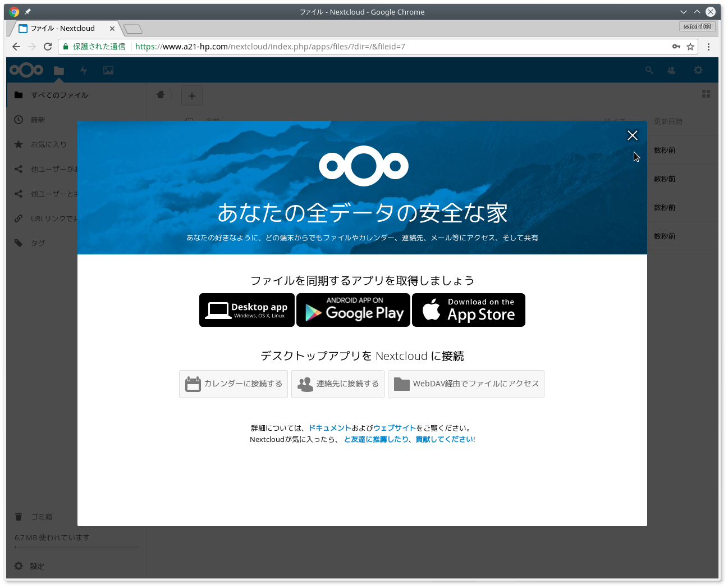Open a new browser tab
The width and height of the screenshot is (728, 588).
(x=133, y=29)
